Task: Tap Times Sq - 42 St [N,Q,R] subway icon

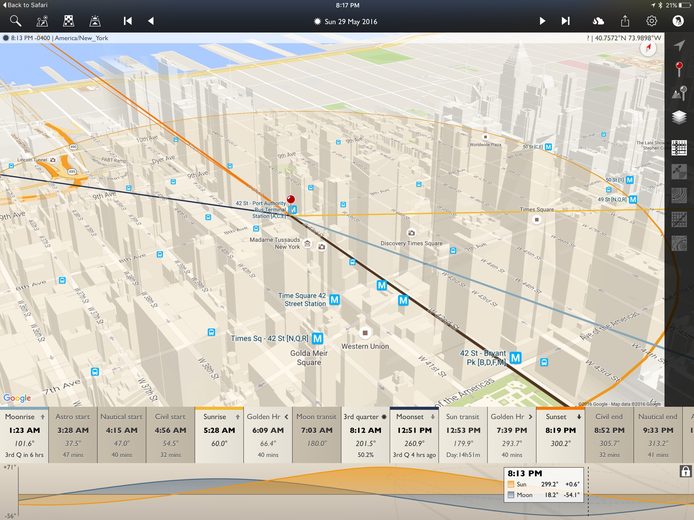Action: point(317,338)
